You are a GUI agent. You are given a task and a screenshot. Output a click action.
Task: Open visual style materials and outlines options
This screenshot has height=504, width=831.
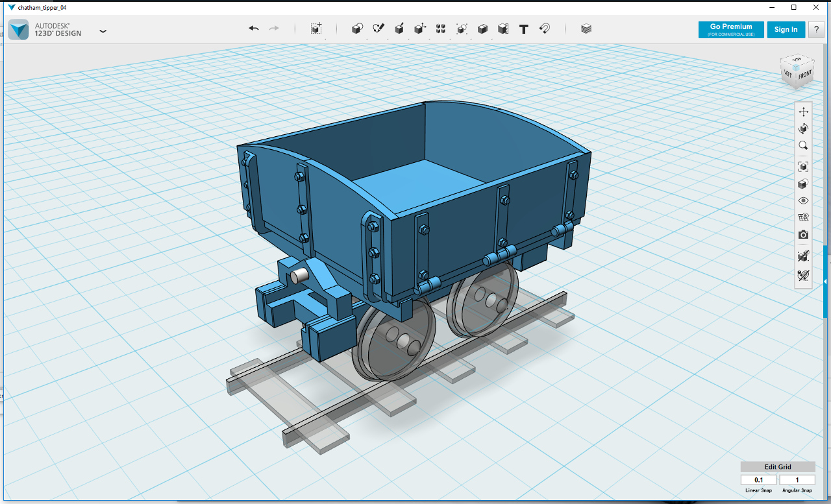pyautogui.click(x=804, y=184)
